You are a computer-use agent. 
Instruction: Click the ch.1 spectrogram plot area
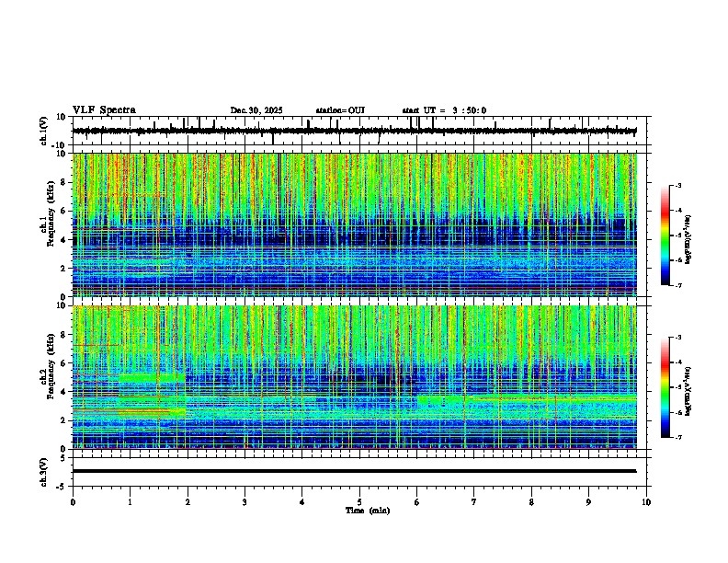point(354,224)
